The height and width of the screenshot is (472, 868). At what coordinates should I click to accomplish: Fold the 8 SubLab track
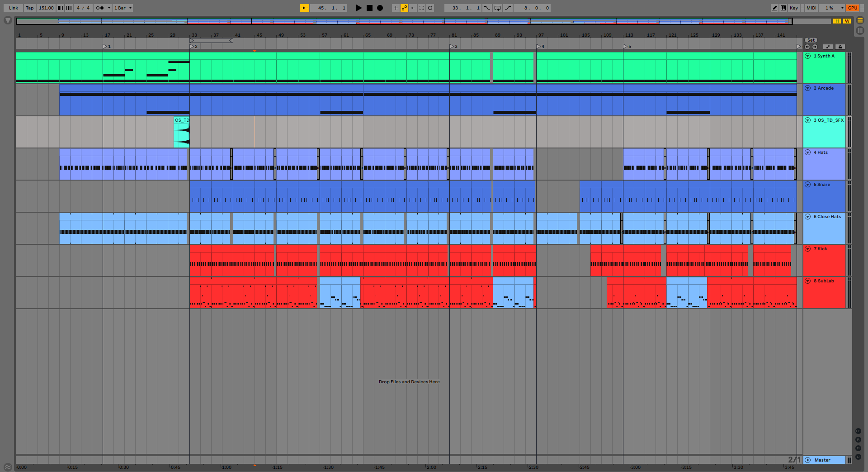tap(808, 281)
